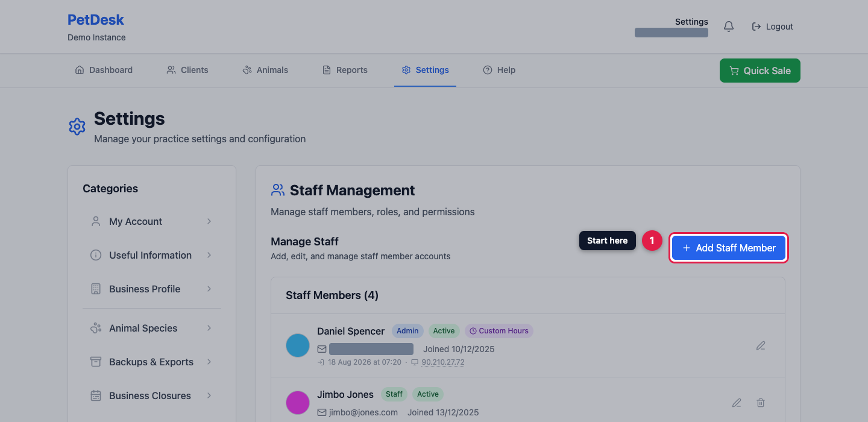Screen dimensions: 868x422
Task: Click the My Account chevron arrow
Action: point(209,221)
